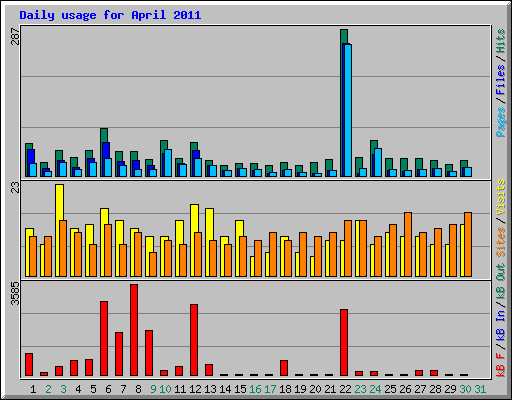Click the orange Sites bar for day 30
512x400 pixels.
tap(468, 244)
